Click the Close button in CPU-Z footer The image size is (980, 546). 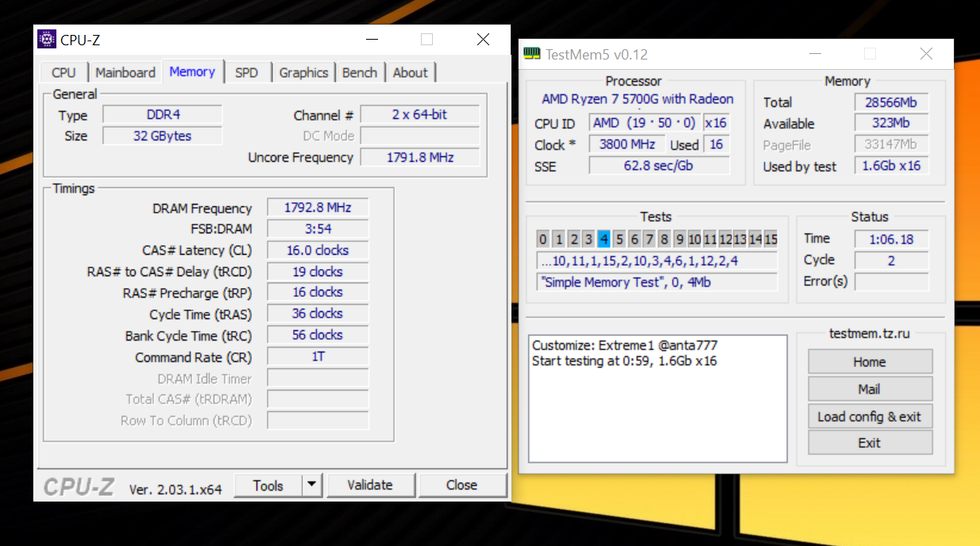462,485
